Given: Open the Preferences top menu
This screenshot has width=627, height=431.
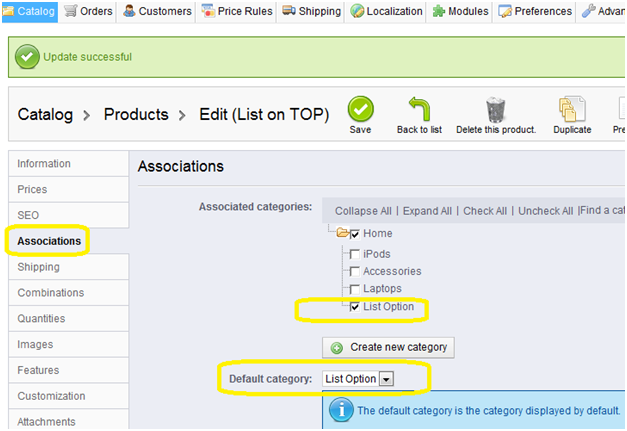Looking at the screenshot, I should [535, 11].
